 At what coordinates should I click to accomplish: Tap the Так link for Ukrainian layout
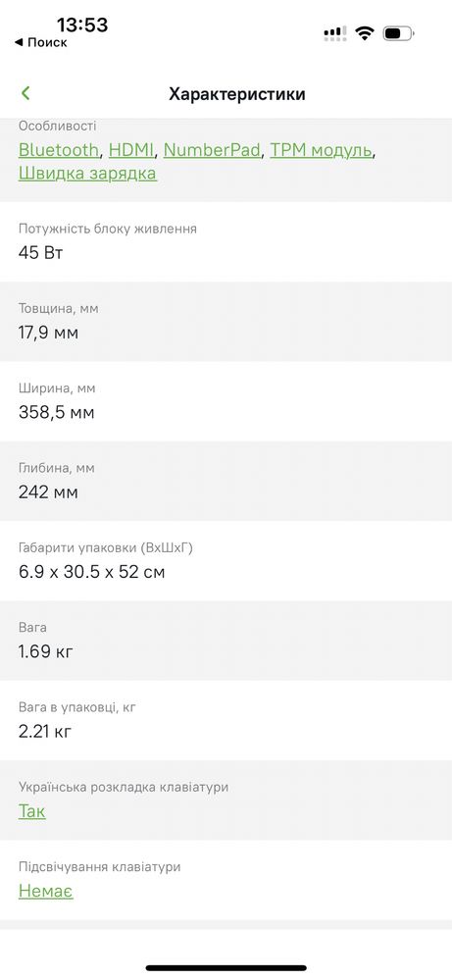[31, 811]
